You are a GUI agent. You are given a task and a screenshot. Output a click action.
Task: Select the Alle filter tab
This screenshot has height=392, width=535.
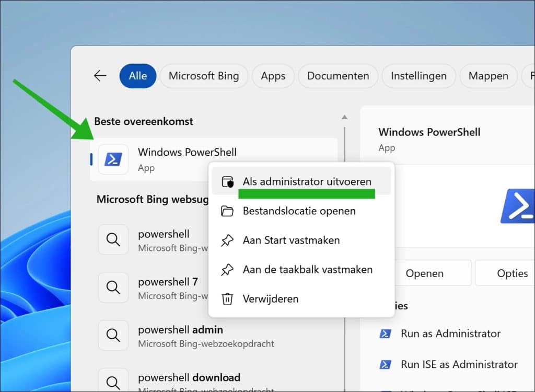(138, 76)
